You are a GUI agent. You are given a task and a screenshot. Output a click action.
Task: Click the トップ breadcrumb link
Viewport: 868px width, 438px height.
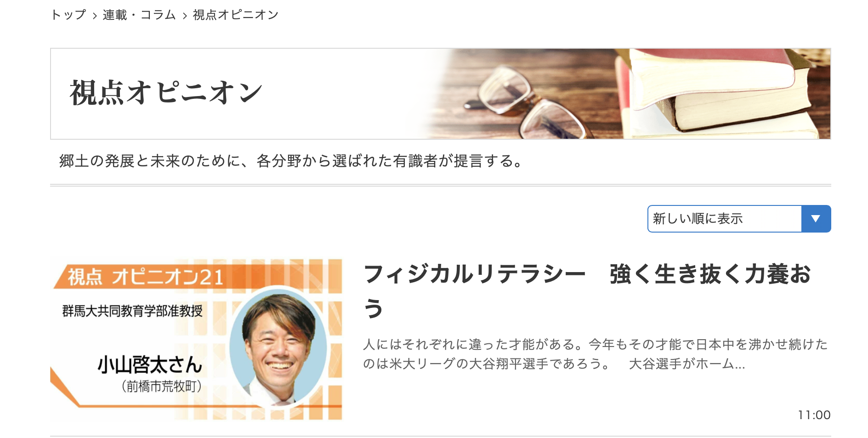(68, 15)
